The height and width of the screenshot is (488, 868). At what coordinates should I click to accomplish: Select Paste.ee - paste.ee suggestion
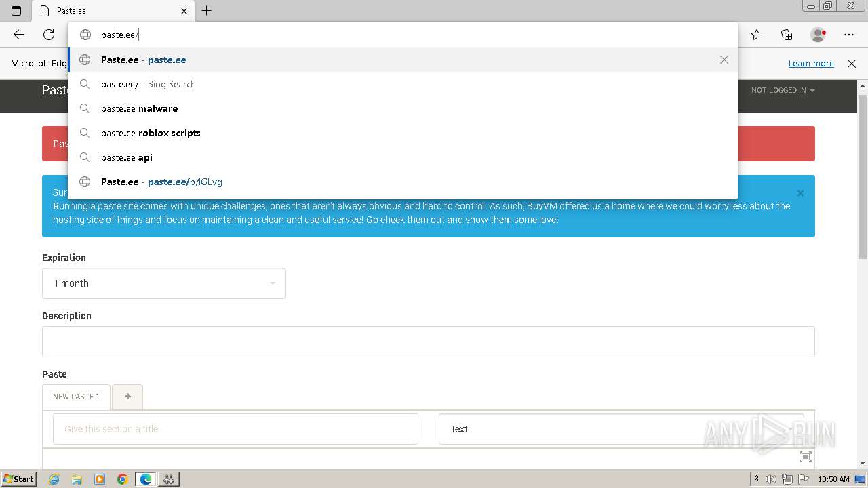click(x=403, y=60)
